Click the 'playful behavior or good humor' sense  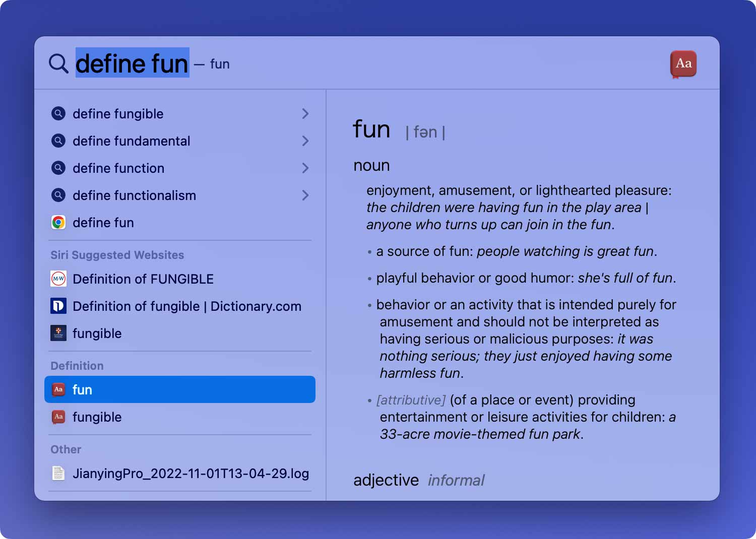(x=526, y=278)
